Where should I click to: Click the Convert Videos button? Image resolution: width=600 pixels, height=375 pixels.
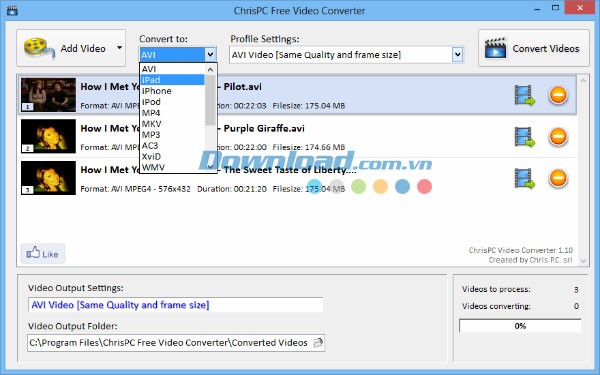533,48
